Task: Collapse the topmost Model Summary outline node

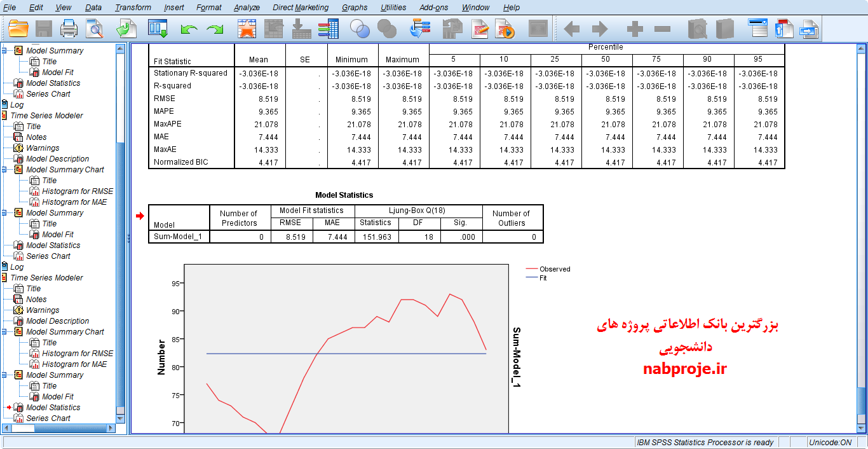Action: [4, 51]
